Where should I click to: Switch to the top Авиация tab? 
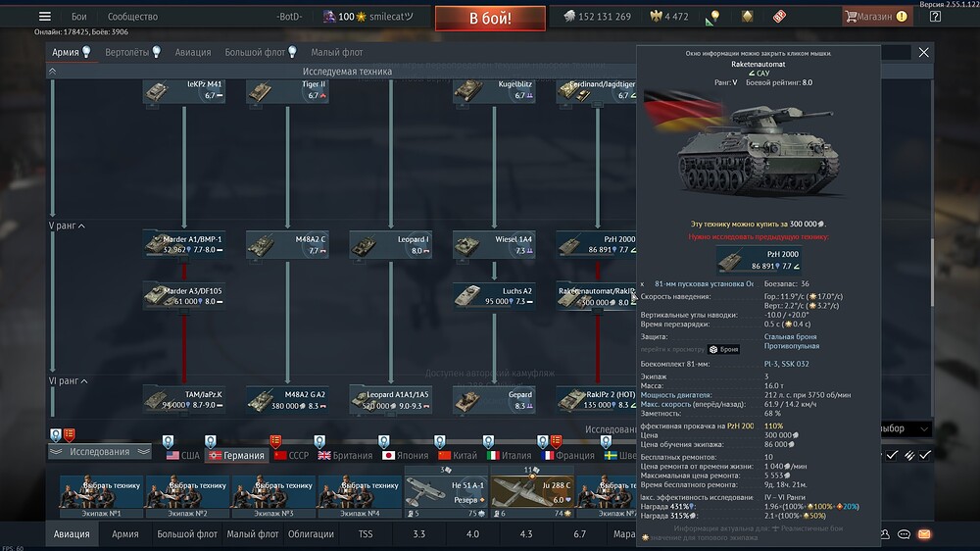[x=192, y=52]
